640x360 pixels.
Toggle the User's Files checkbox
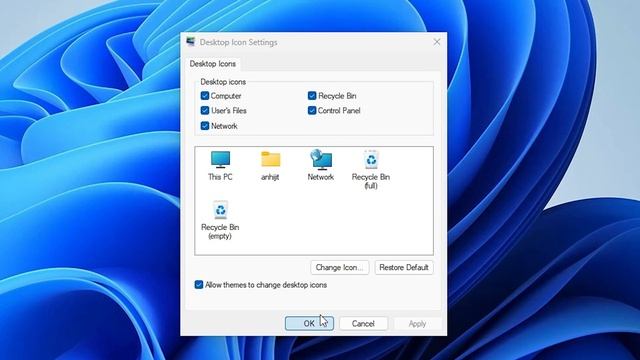205,111
